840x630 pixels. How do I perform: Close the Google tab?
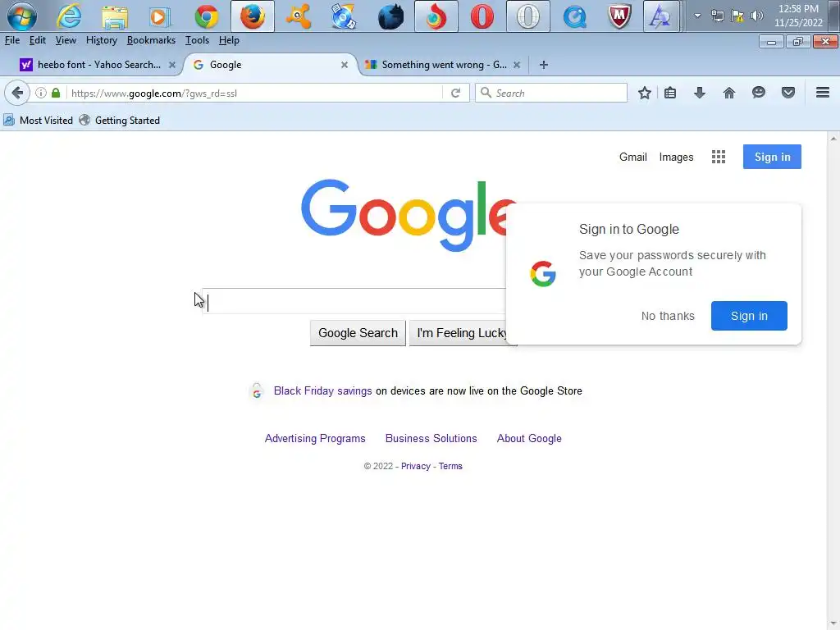coord(345,65)
